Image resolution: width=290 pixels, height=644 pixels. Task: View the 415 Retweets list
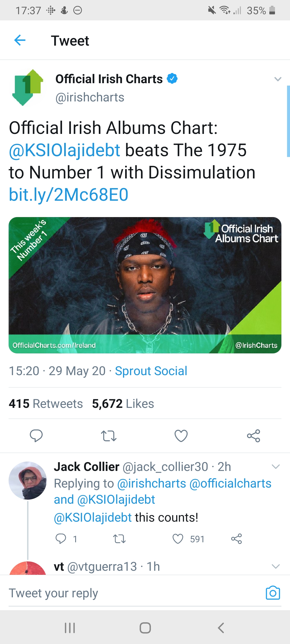[45, 404]
